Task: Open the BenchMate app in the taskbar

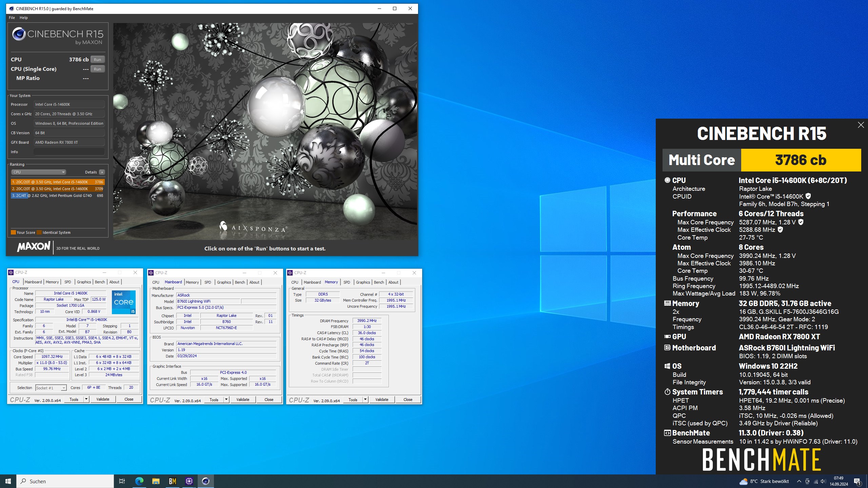Action: [x=172, y=481]
